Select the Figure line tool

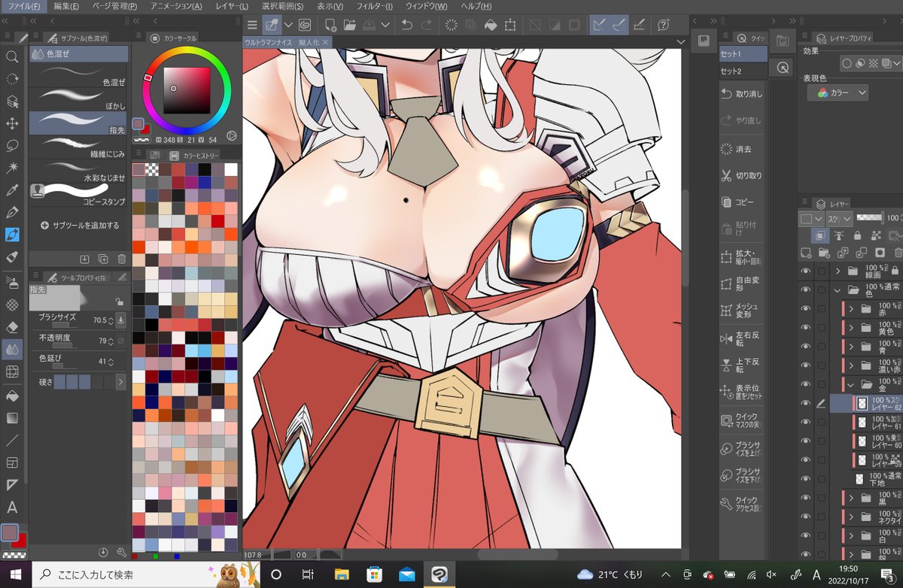(x=12, y=440)
